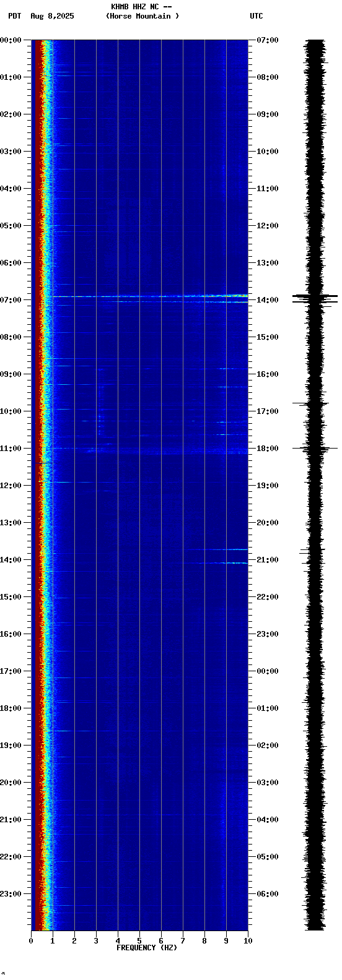Click the seismogram spike near 18:00 UTC
342x980 pixels.
point(315,448)
